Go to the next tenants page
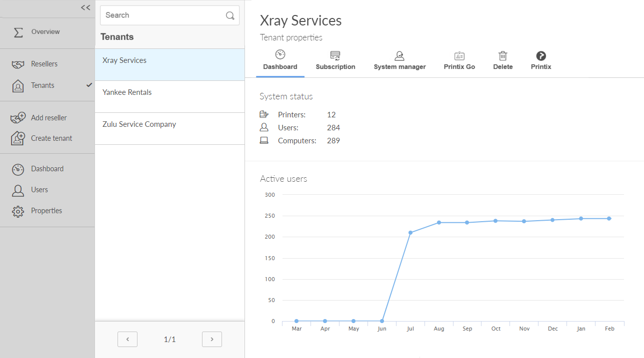644x358 pixels. click(x=212, y=340)
